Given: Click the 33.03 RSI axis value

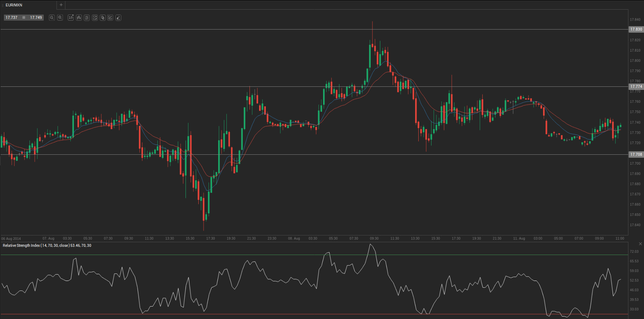Looking at the screenshot, I should click(x=634, y=309).
